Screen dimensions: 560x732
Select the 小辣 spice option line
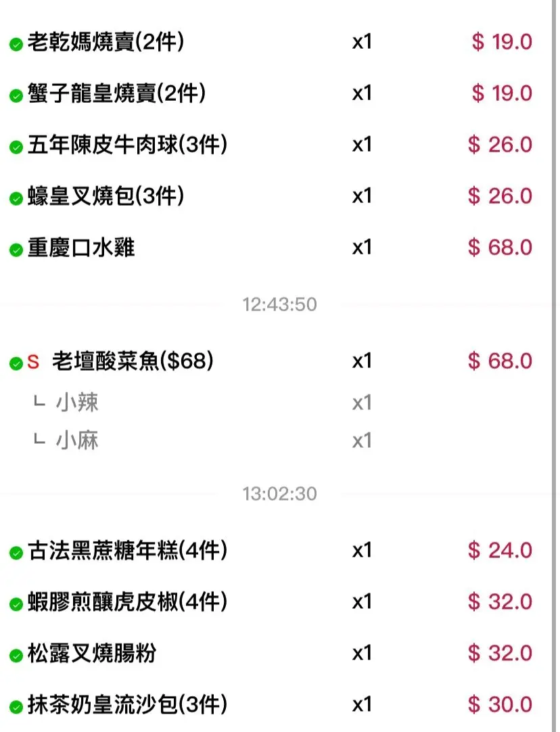pos(76,403)
